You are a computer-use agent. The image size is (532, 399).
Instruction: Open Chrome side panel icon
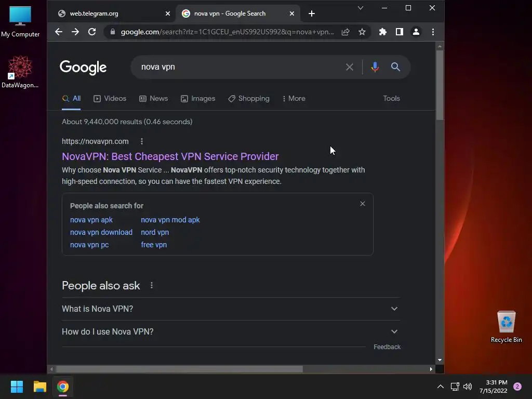400,32
